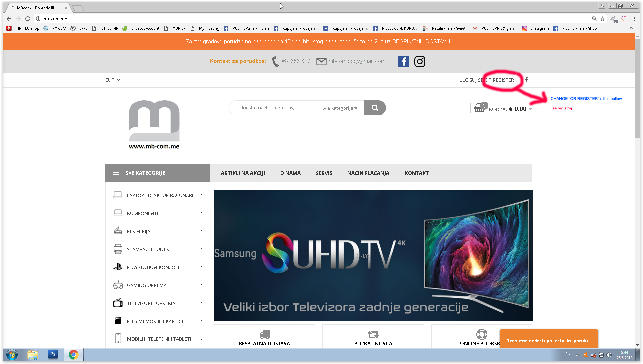
Task: Click the mbcomdoo@gmail.com email link
Action: pos(357,61)
